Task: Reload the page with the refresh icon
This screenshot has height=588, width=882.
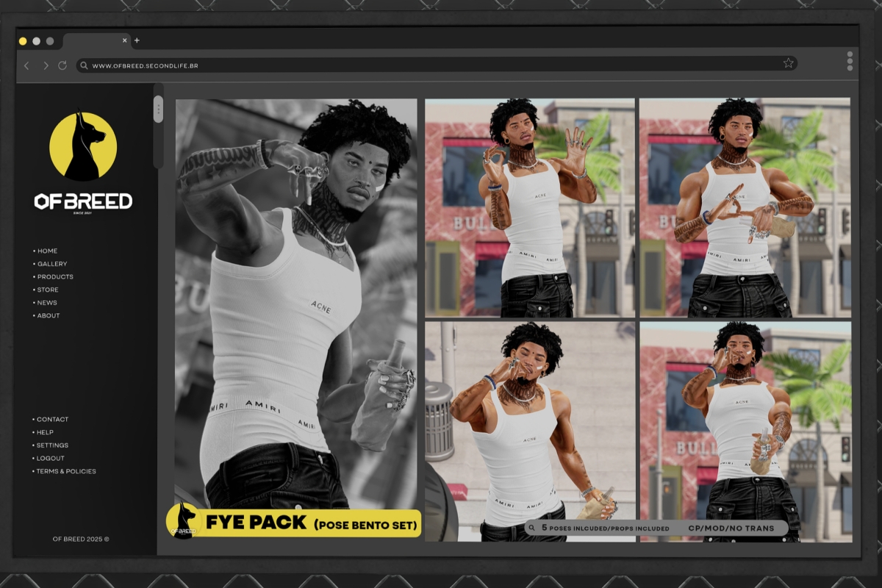Action: point(62,65)
